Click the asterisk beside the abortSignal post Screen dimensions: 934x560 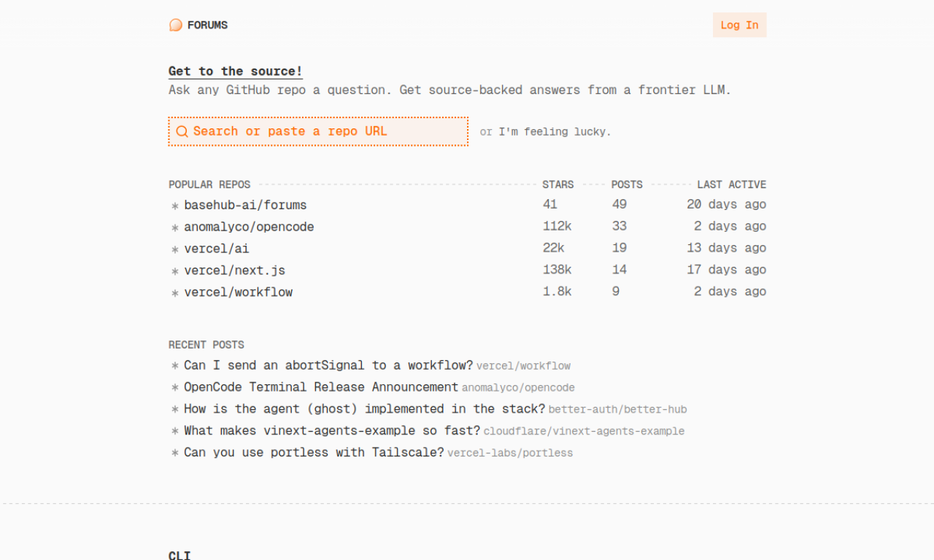tap(174, 365)
